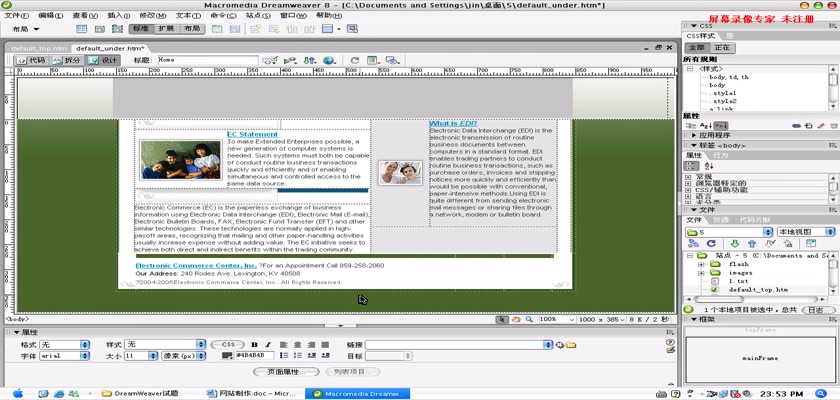840x400 pixels.
Task: Toggle Bold formatting
Action: pos(254,344)
